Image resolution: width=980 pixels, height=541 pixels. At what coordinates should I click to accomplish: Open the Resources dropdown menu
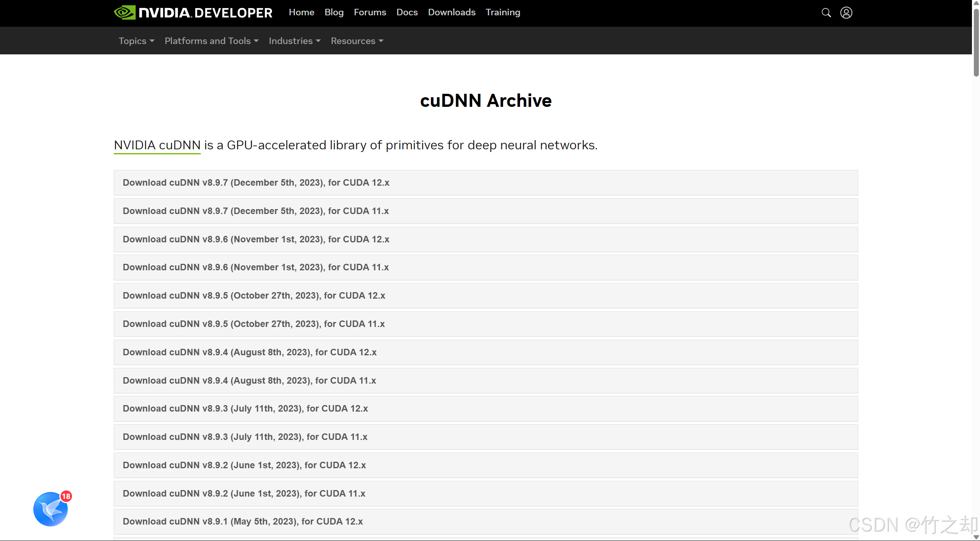(357, 41)
